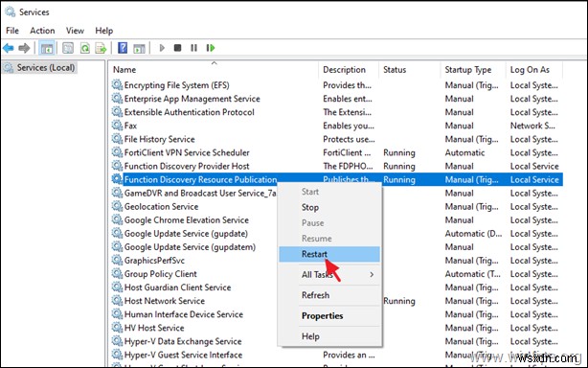Click the Stop Service square icon

pos(178,48)
